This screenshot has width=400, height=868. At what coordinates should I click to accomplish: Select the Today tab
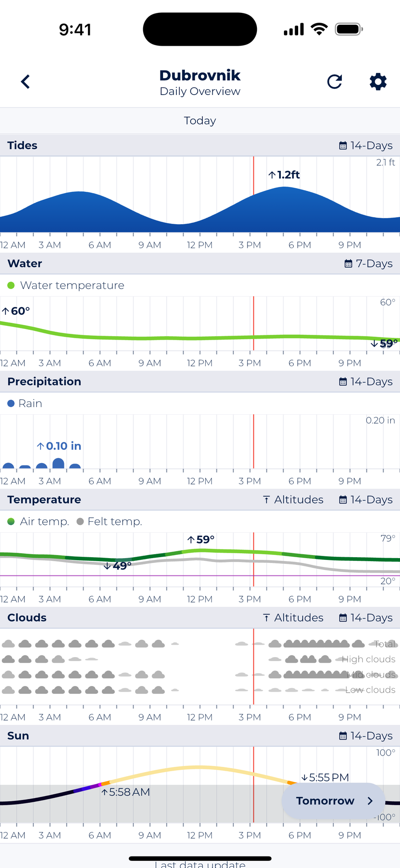click(200, 120)
